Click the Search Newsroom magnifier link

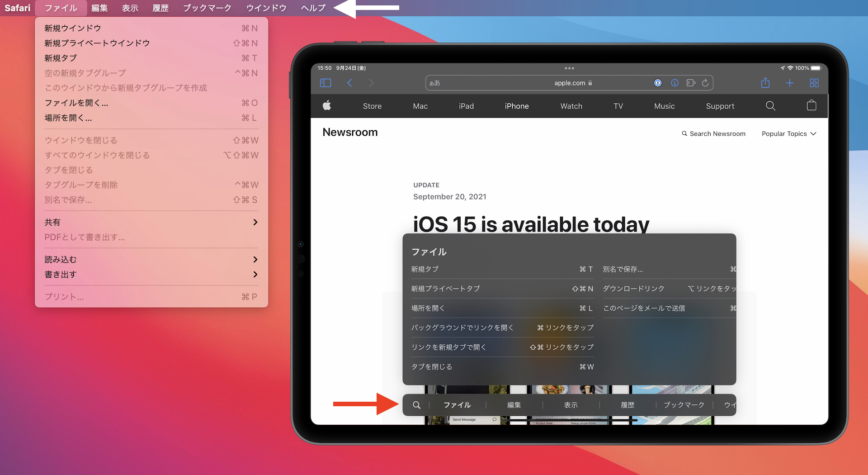(713, 133)
